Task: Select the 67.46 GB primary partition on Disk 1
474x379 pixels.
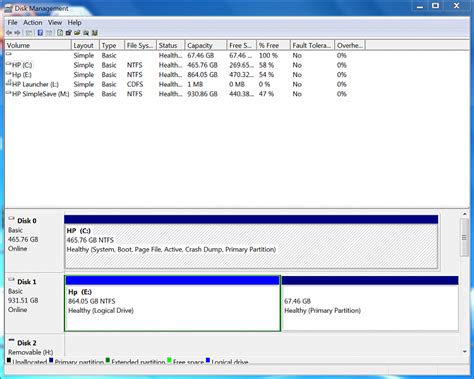Action: point(370,303)
